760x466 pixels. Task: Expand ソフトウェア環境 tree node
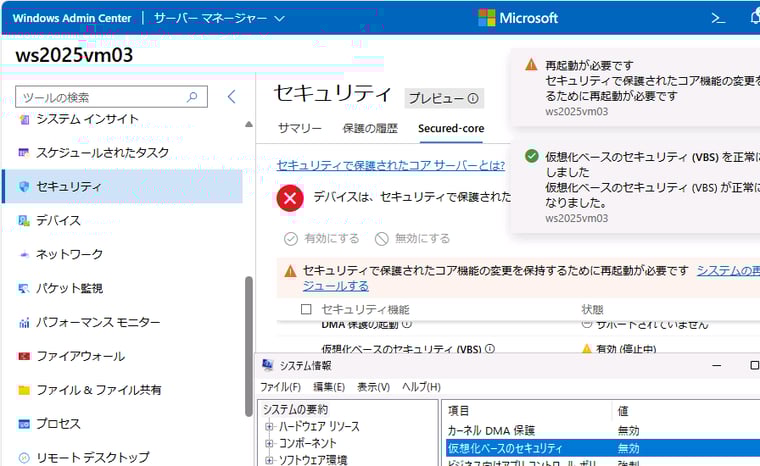(x=269, y=460)
